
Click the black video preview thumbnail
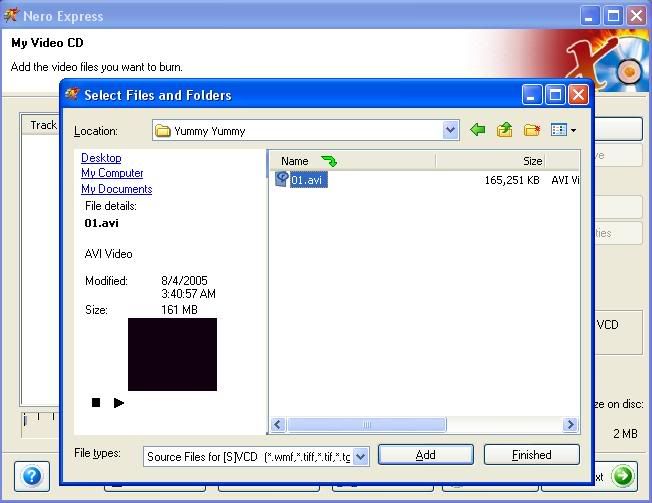[172, 354]
